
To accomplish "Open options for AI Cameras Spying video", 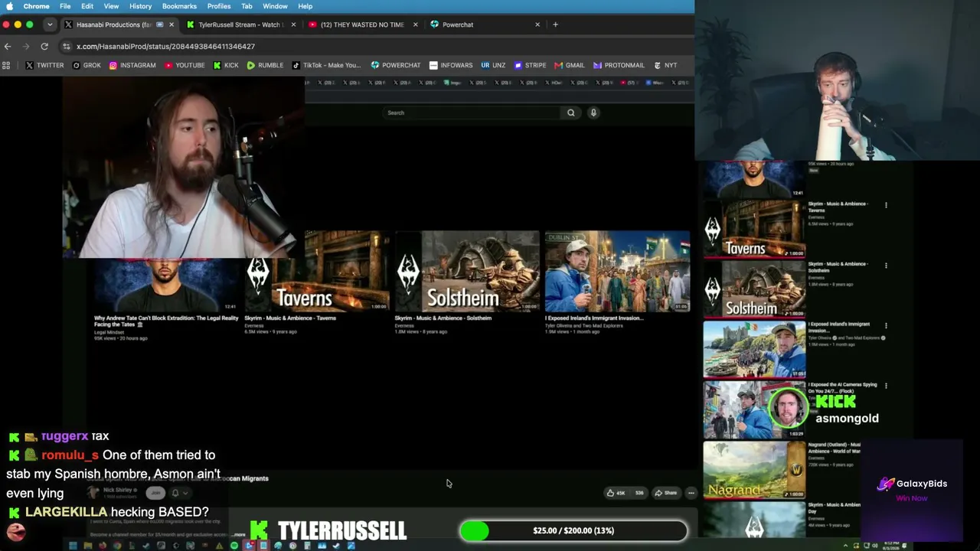I will 886,386.
